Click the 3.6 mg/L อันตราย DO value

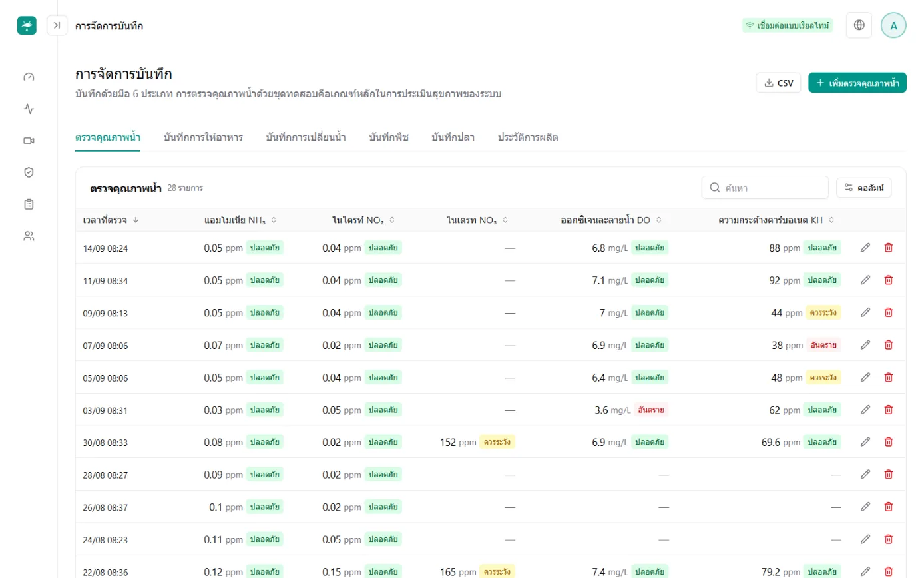click(x=631, y=410)
